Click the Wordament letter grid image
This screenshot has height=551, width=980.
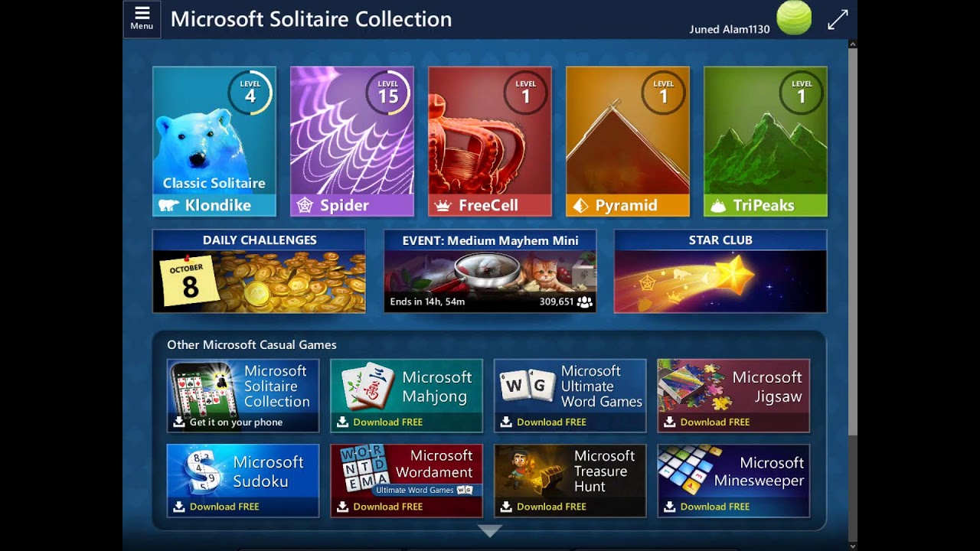(x=364, y=470)
